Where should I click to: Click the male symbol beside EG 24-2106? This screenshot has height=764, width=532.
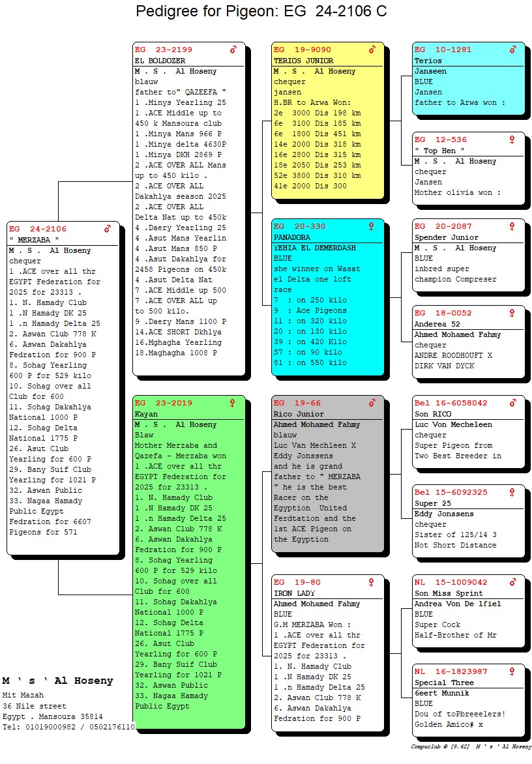point(108,229)
